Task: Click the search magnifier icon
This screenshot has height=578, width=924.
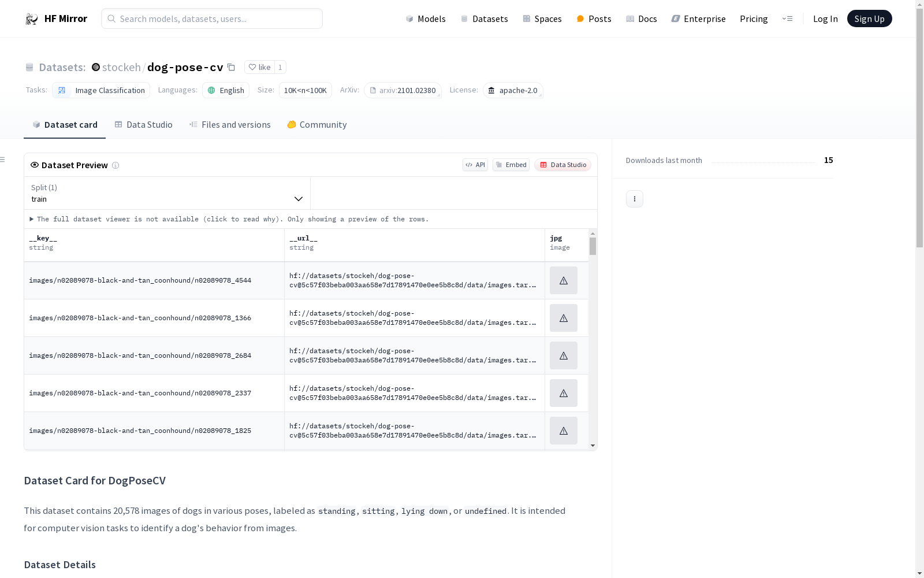Action: click(x=111, y=18)
